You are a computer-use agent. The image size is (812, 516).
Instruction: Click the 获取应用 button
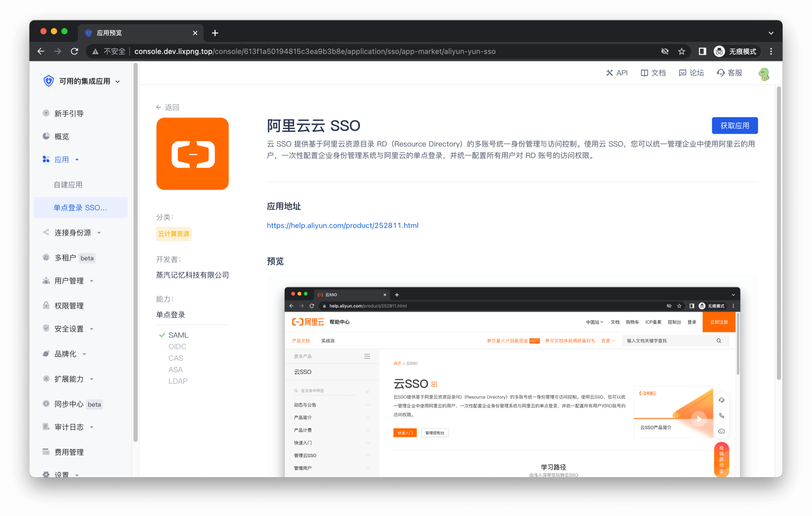[x=734, y=126]
